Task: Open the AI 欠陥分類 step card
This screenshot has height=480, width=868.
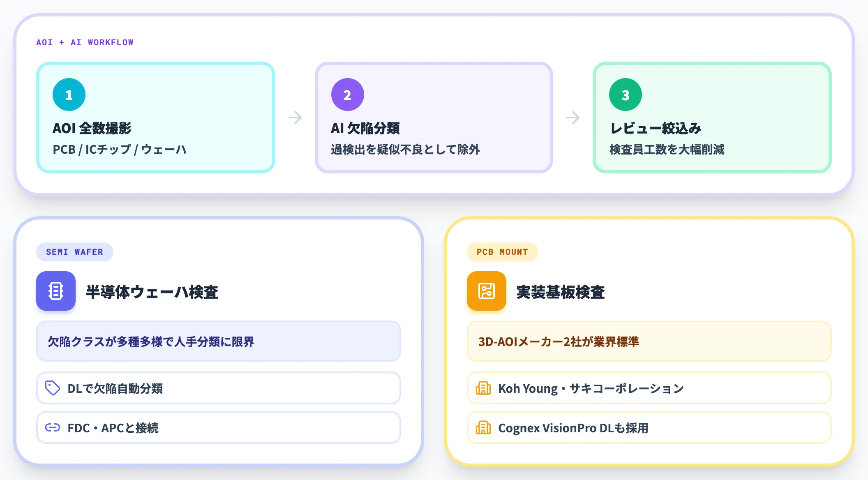Action: click(434, 118)
